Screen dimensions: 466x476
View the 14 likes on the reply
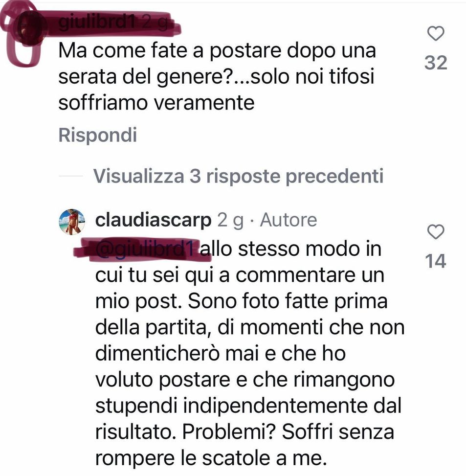(436, 261)
